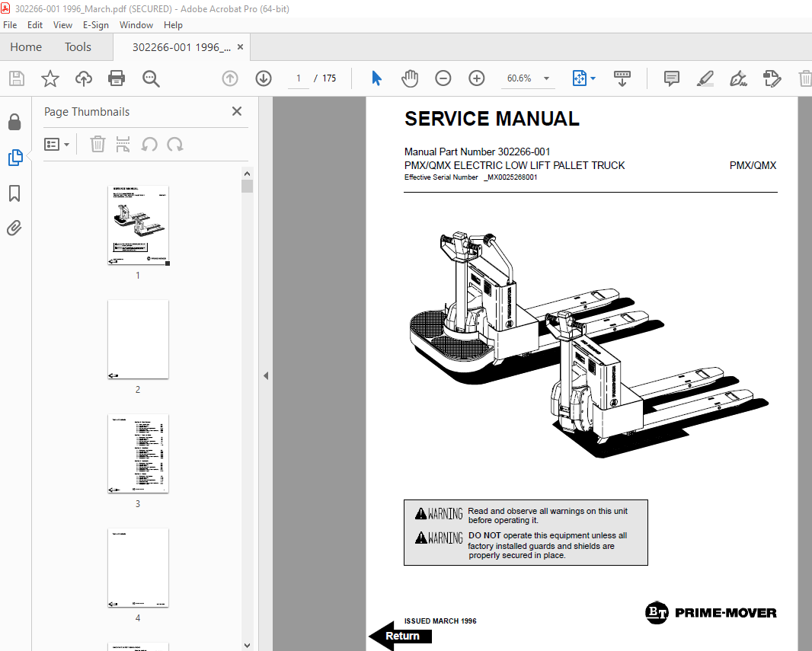Click the Manual Part Number 302266-001 text

point(477,152)
